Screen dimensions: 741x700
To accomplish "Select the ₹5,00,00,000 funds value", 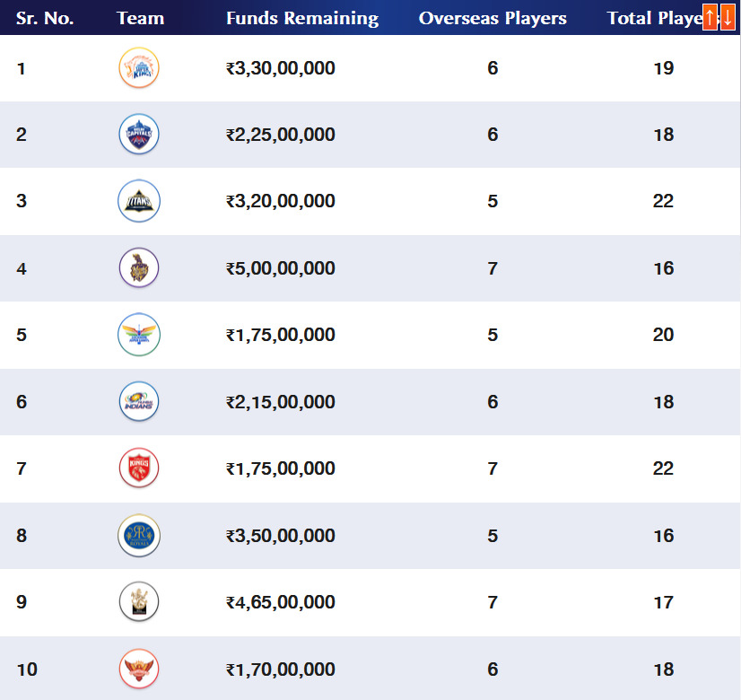I will click(x=280, y=267).
